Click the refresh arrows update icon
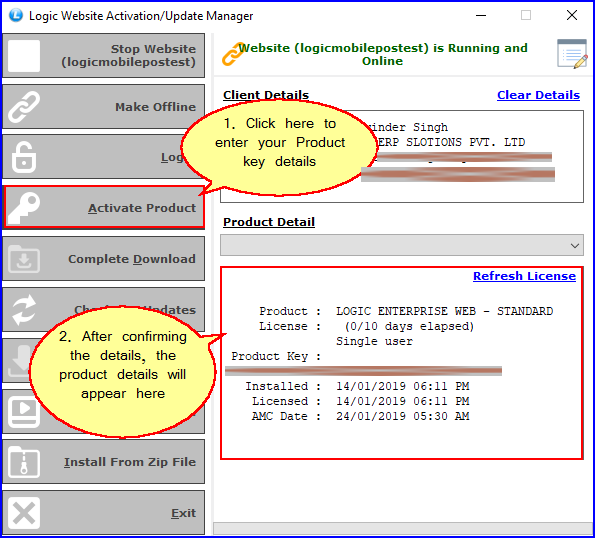 pyautogui.click(x=24, y=310)
